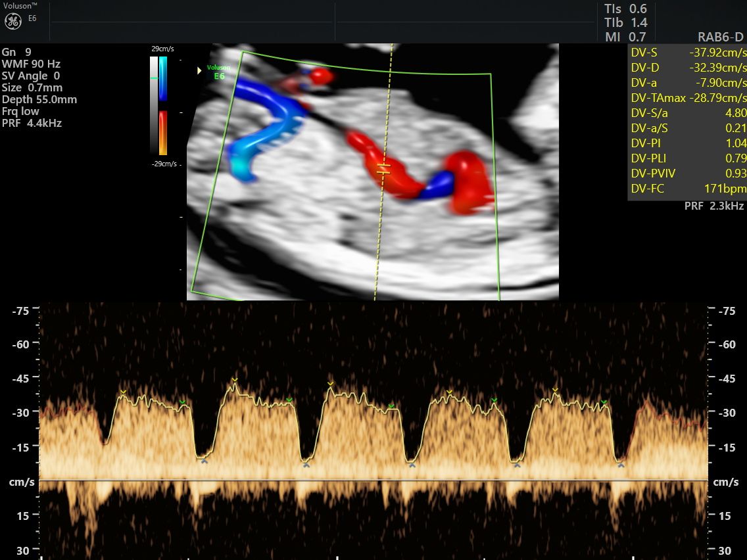Click the last blue a-wave marker on the trace
The height and width of the screenshot is (560, 747).
(621, 465)
